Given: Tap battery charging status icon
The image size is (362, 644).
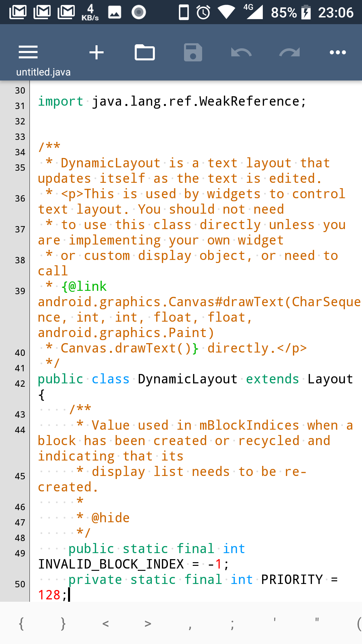Looking at the screenshot, I should coord(306,12).
